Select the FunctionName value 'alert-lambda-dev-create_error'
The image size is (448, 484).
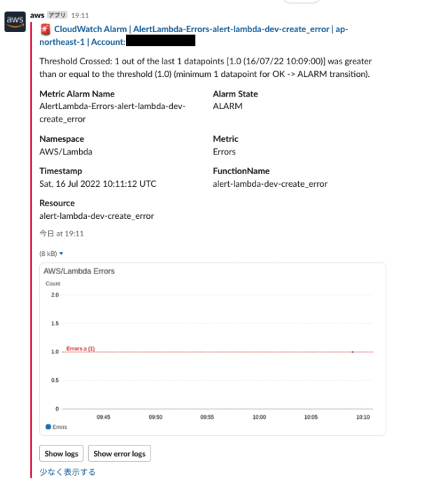(x=270, y=184)
